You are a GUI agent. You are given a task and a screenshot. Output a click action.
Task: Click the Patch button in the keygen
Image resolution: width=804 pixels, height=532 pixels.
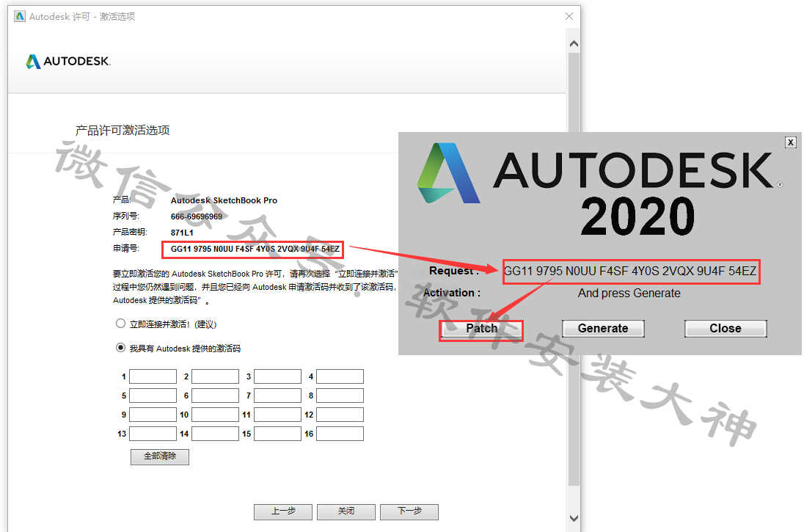click(x=481, y=329)
